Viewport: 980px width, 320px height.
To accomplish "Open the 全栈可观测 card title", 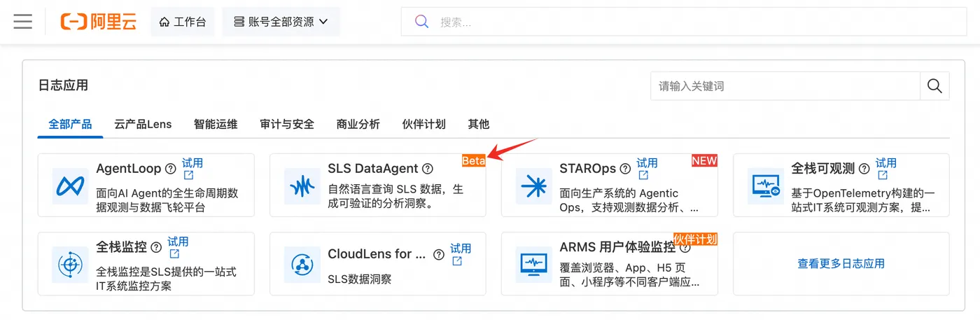I will click(823, 169).
